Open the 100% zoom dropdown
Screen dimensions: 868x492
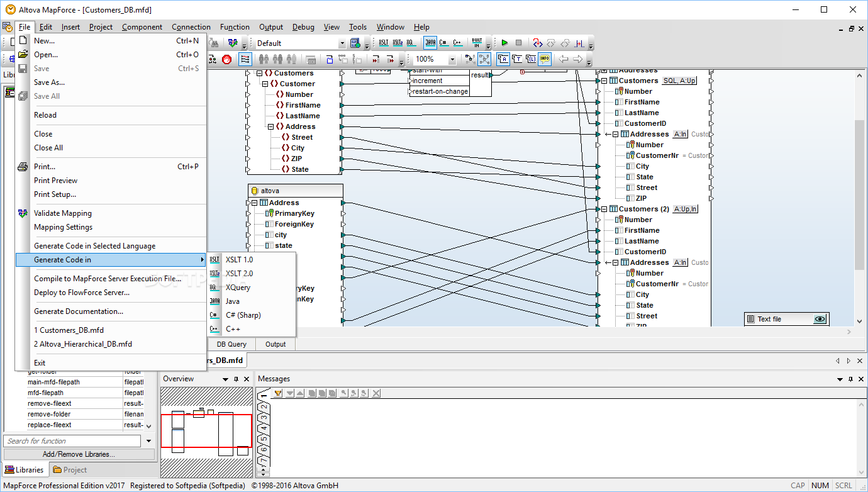pyautogui.click(x=452, y=59)
